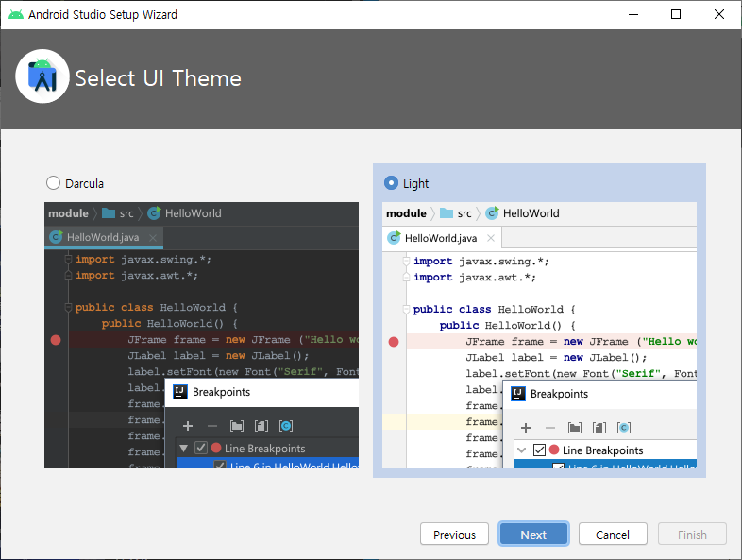The height and width of the screenshot is (560, 742).
Task: Click the Light label text
Action: pyautogui.click(x=415, y=183)
